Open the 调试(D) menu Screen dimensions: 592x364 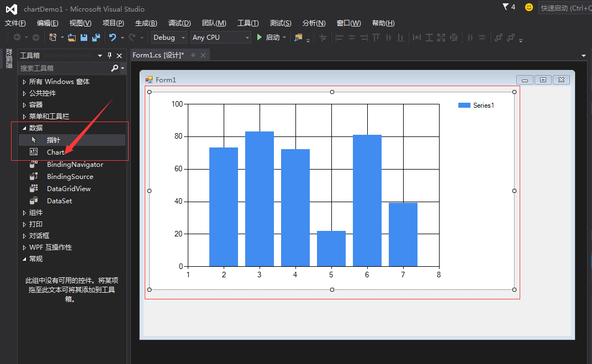coord(179,23)
